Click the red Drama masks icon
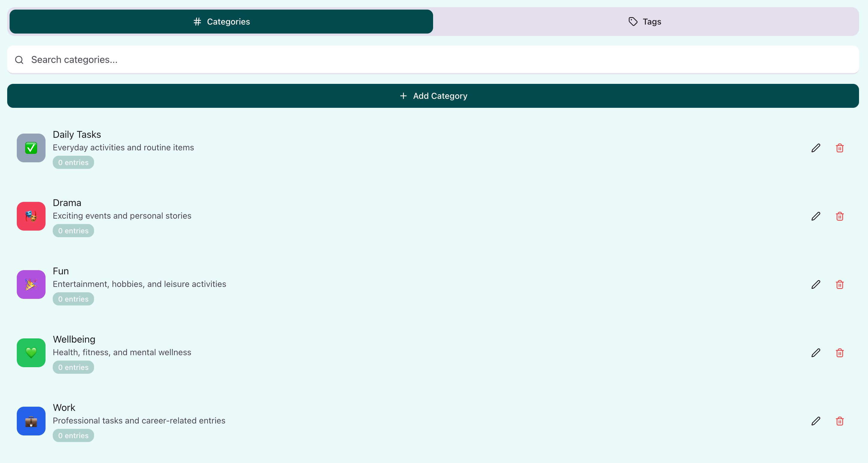This screenshot has width=868, height=463. [31, 216]
